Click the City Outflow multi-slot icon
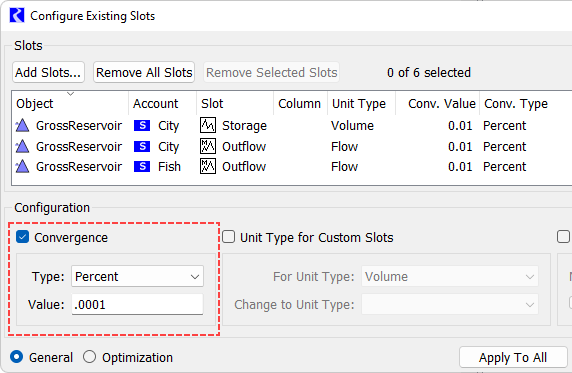The image size is (572, 373). pos(208,146)
